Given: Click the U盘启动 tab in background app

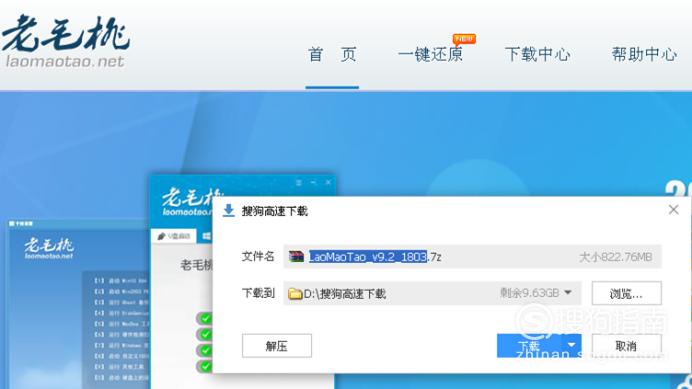Looking at the screenshot, I should 174,236.
